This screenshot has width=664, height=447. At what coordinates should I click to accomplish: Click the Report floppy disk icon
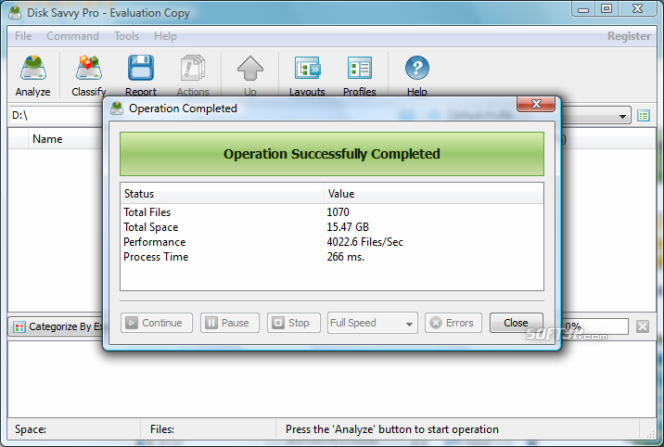point(141,68)
